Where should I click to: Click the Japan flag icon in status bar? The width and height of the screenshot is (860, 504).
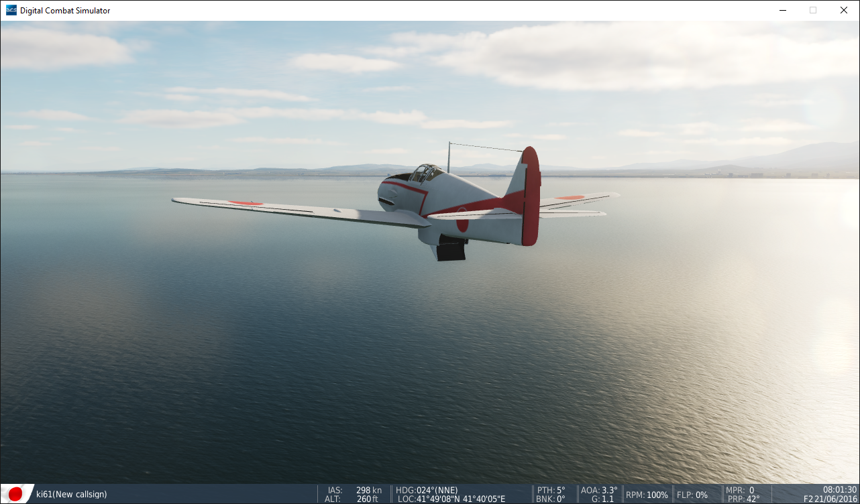(15, 494)
